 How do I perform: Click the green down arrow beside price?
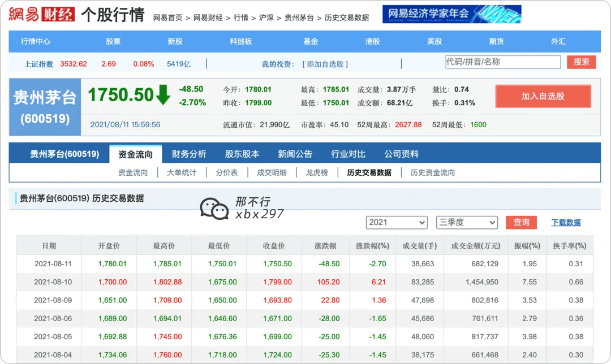click(163, 95)
